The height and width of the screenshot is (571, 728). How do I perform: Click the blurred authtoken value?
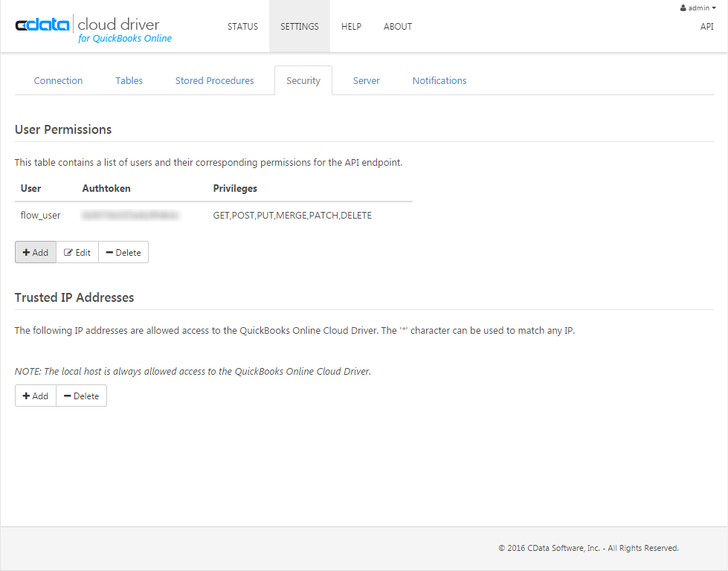pyautogui.click(x=130, y=216)
